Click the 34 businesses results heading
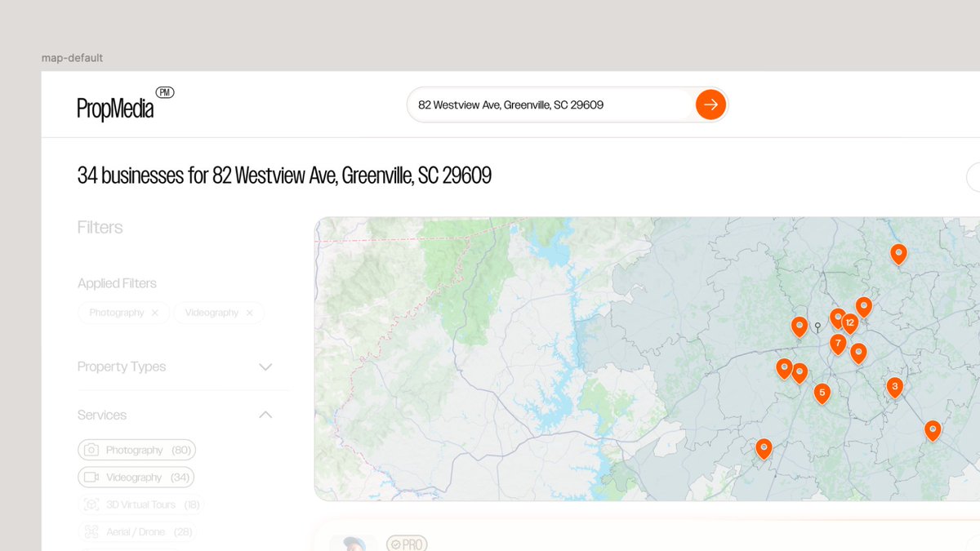 (284, 176)
